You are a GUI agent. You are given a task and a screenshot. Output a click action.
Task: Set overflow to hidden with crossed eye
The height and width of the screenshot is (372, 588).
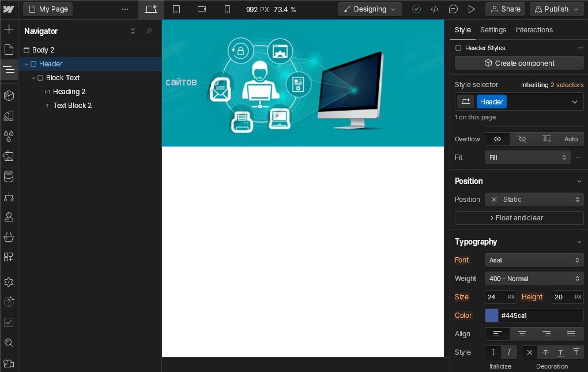522,139
